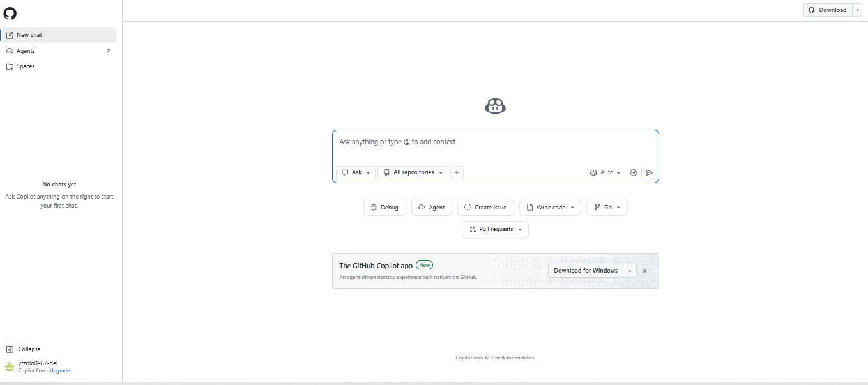Click the ytzolo0987-del username
The width and height of the screenshot is (868, 385).
[38, 363]
